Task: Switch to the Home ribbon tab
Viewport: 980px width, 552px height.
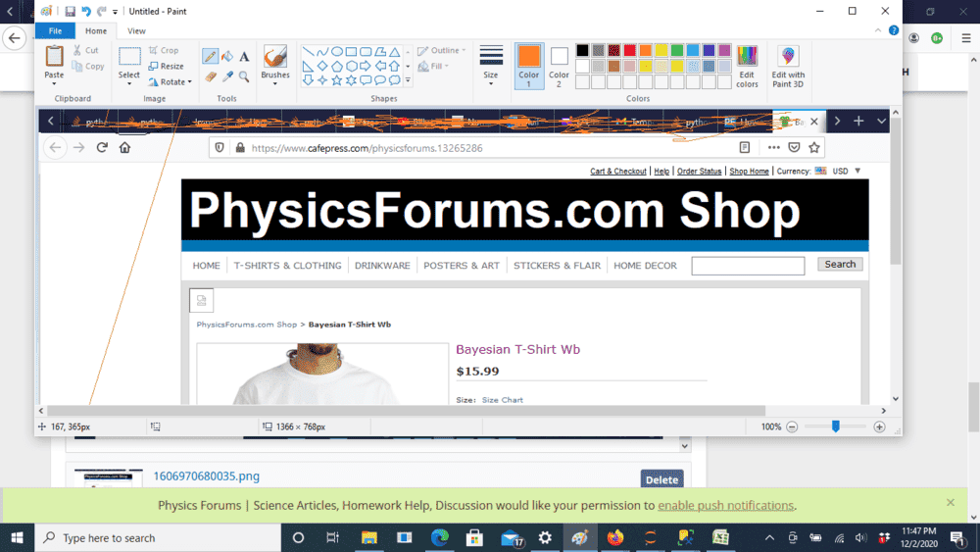Action: tap(96, 30)
